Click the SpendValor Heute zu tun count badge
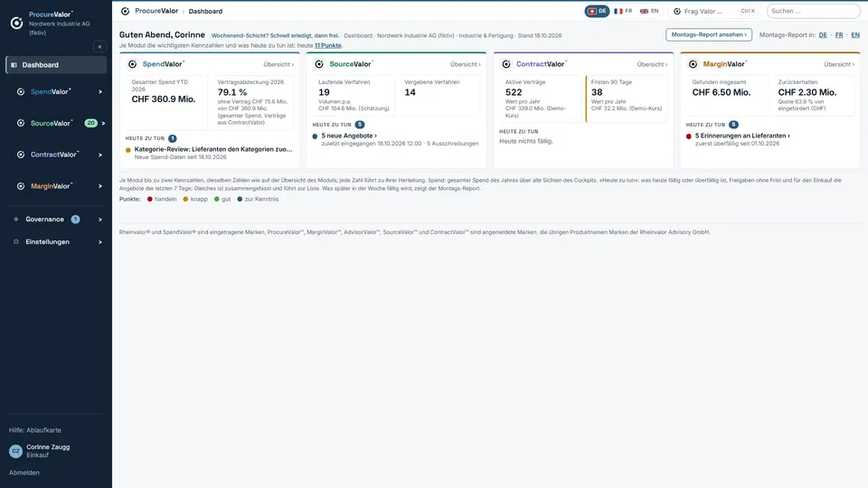The height and width of the screenshot is (488, 868). coord(172,138)
